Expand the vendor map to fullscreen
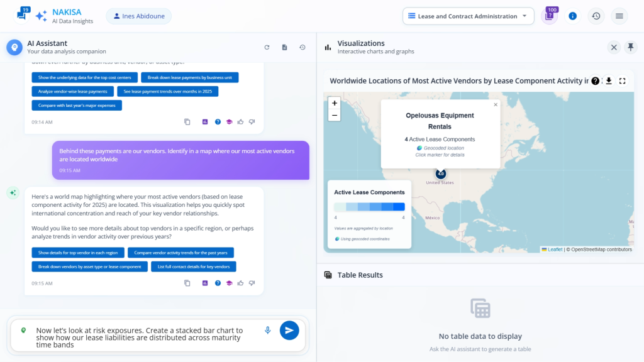Image resolution: width=644 pixels, height=362 pixels. coord(623,80)
